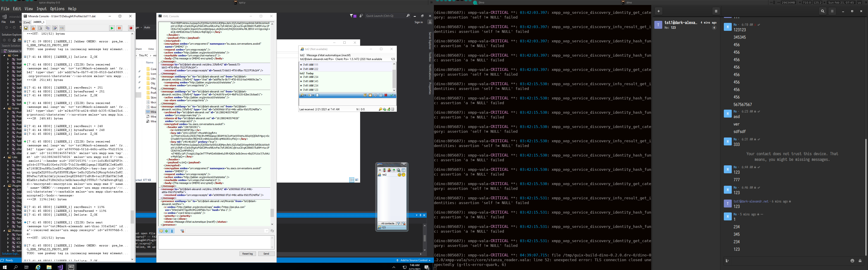Click the copy icon in the Miranda Console toolbar
This screenshot has height=270, width=868.
click(x=48, y=28)
